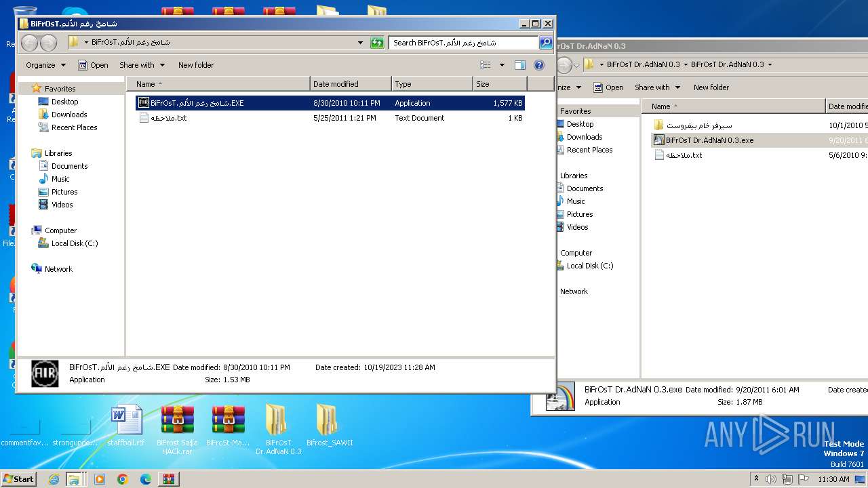Refresh the front Explorer address bar

tap(377, 43)
